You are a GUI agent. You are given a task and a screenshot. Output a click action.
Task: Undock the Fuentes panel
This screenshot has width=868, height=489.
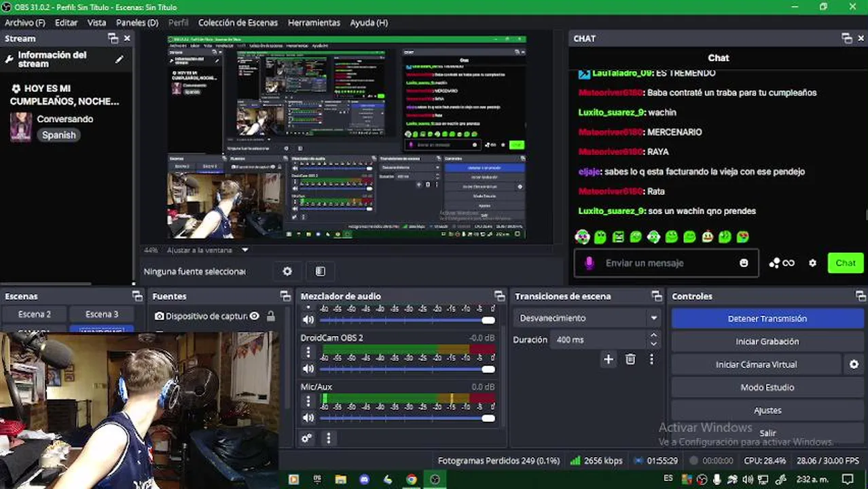285,296
